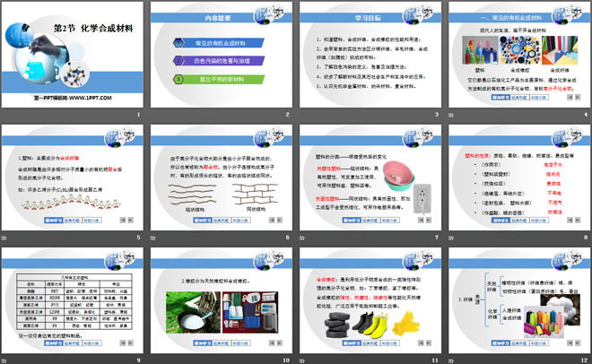This screenshot has width=592, height=364.
Task: Click slide number 11 label
Action: point(435,360)
